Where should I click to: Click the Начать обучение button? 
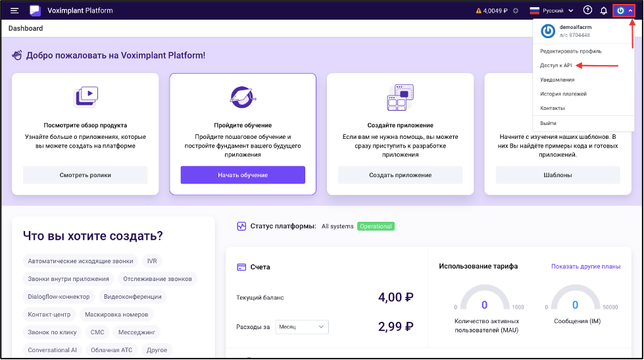tap(243, 175)
